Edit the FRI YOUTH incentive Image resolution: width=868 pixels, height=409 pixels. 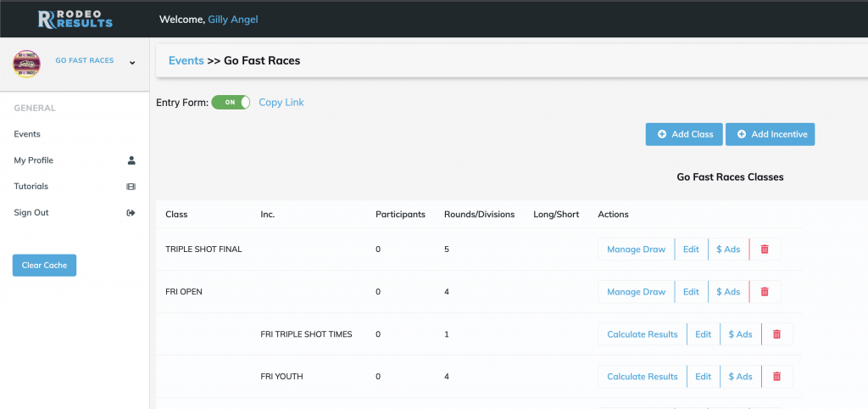click(x=703, y=376)
